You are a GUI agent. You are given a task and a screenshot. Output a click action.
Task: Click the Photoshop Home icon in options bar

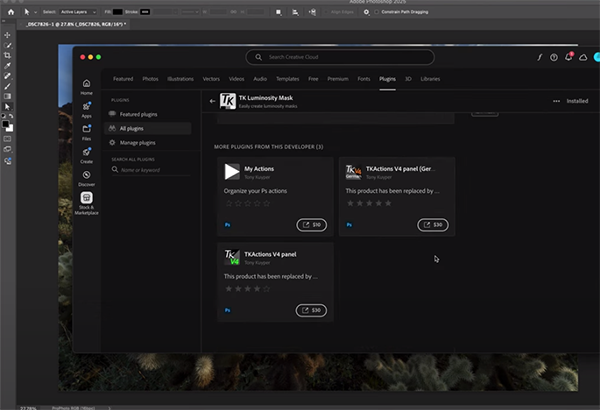pos(11,12)
